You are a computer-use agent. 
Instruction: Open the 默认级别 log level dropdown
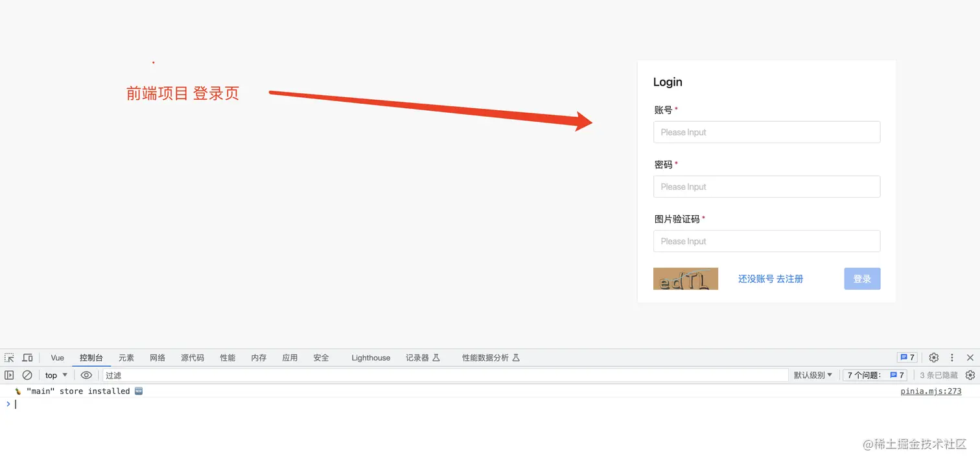[x=813, y=375]
